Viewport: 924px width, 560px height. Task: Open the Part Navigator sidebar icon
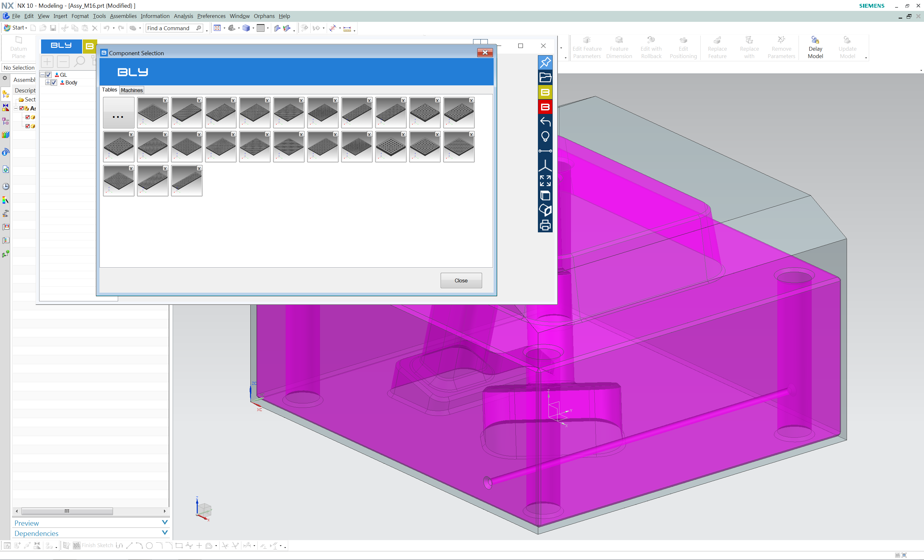pyautogui.click(x=6, y=121)
